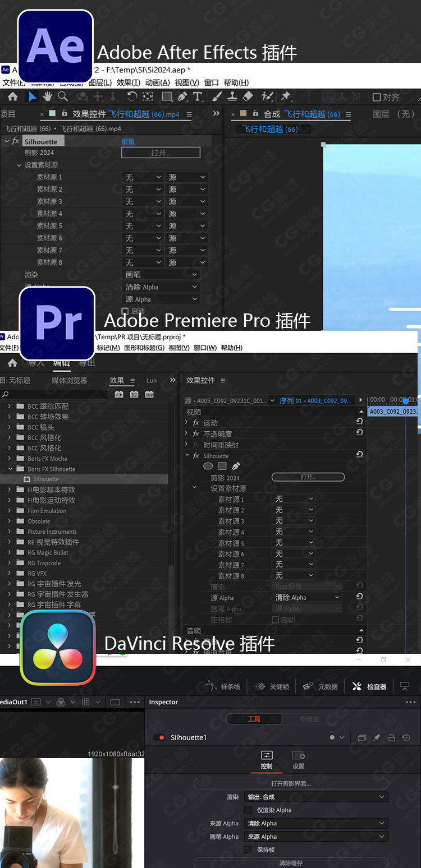The width and height of the screenshot is (421, 868).
Task: Click the reset clock icon in Resolve Inspector
Action: pos(406,738)
